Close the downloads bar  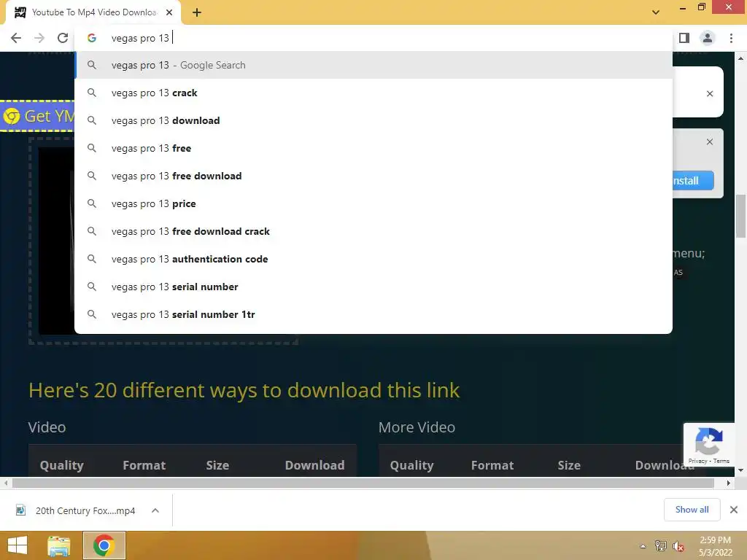pyautogui.click(x=734, y=510)
